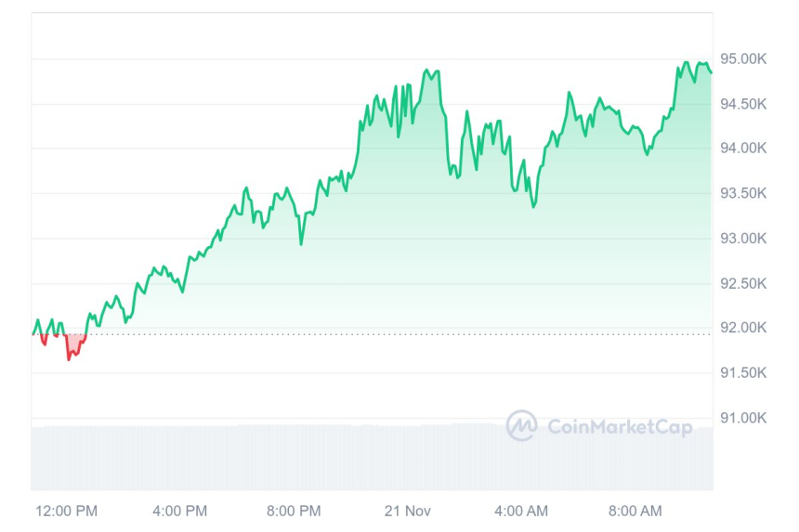Click the 95.00K price axis label
This screenshot has width=799, height=532.
(x=744, y=58)
